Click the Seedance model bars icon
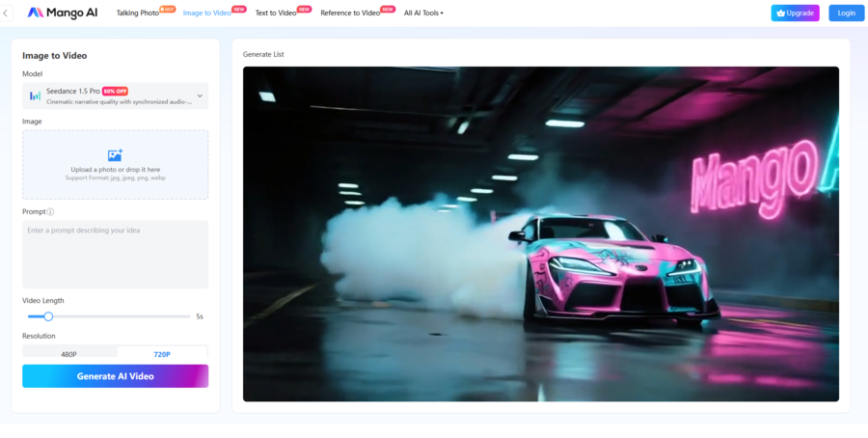 coord(35,96)
